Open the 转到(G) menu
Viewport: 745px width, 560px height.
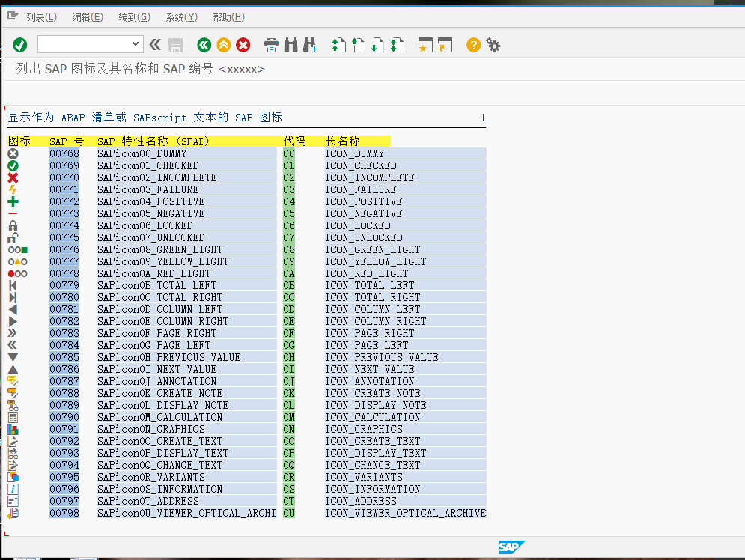coord(134,16)
